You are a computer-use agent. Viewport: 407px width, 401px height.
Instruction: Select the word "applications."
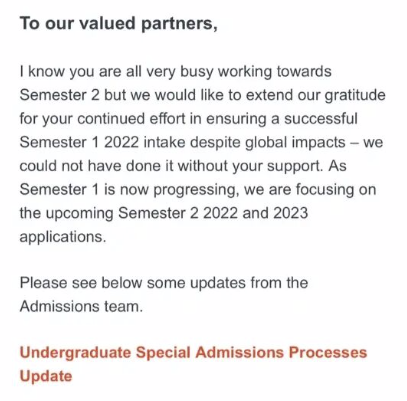pyautogui.click(x=63, y=237)
